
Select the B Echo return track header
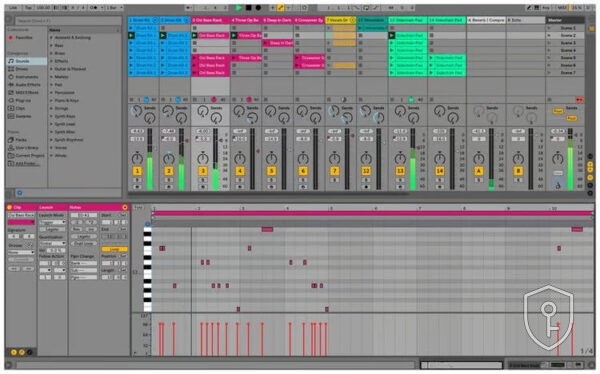coord(526,20)
